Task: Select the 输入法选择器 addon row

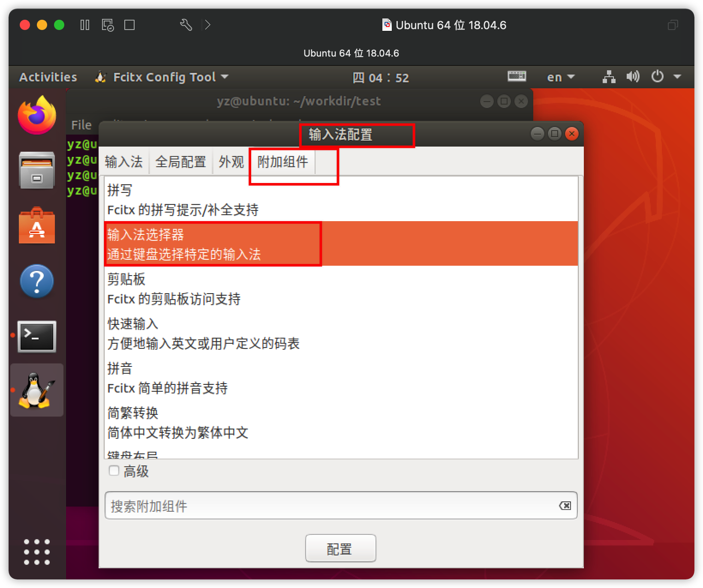Action: pyautogui.click(x=341, y=243)
